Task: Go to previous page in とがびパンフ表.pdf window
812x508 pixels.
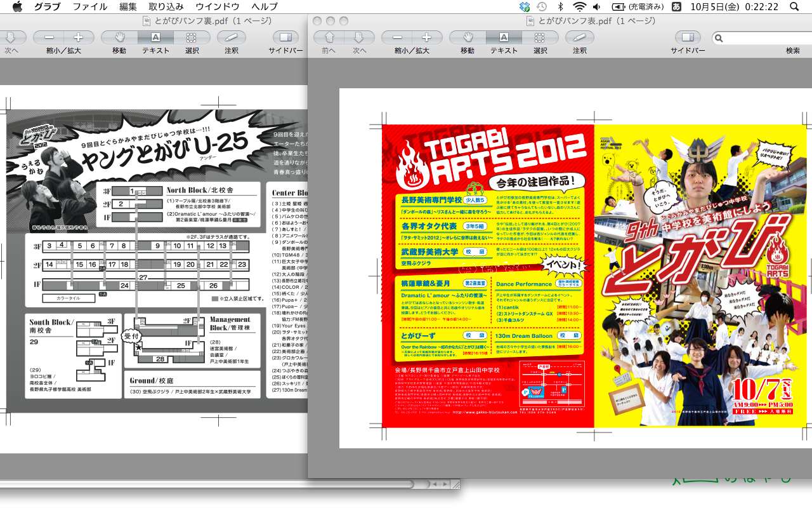Action: pyautogui.click(x=329, y=37)
